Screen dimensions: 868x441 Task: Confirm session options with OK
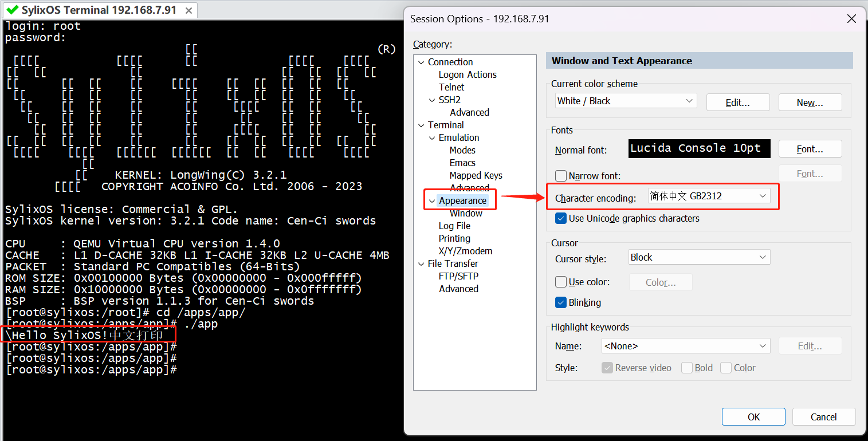[x=753, y=417]
